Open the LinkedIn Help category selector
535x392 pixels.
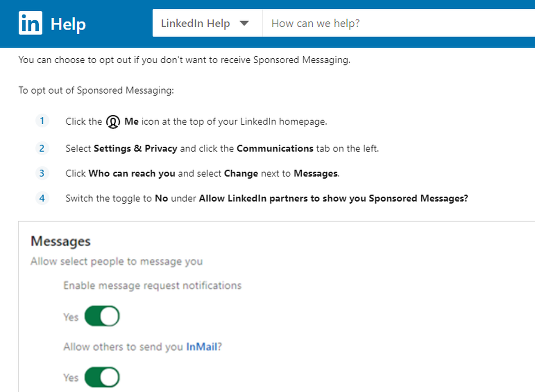pos(207,23)
